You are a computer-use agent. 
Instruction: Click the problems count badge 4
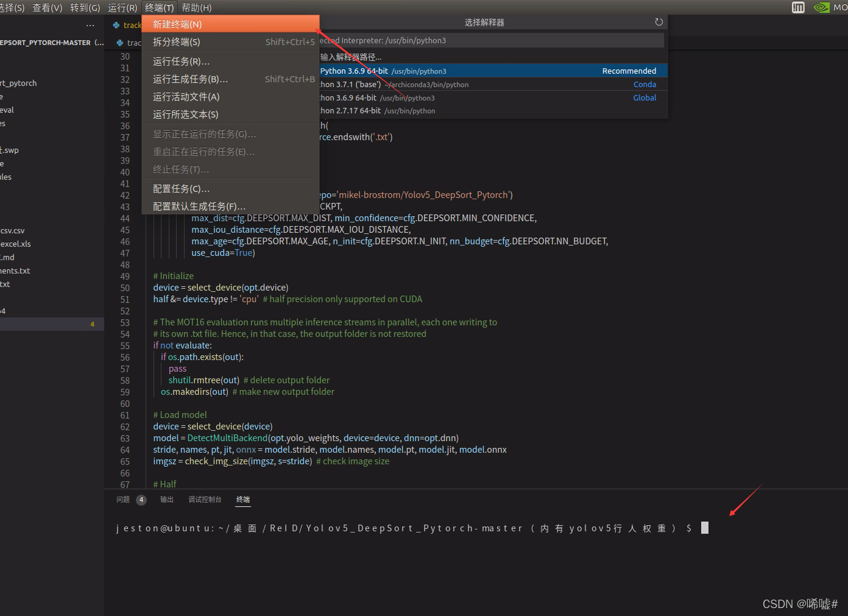point(141,500)
